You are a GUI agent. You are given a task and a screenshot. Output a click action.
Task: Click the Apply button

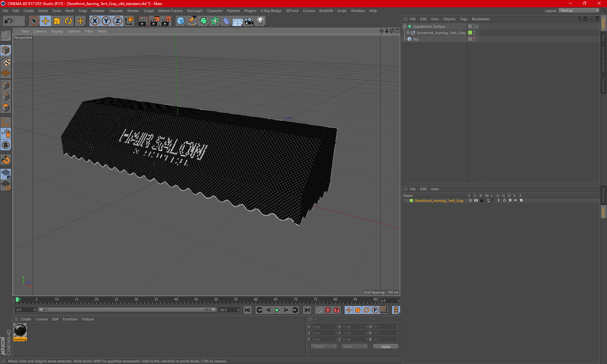pos(386,346)
